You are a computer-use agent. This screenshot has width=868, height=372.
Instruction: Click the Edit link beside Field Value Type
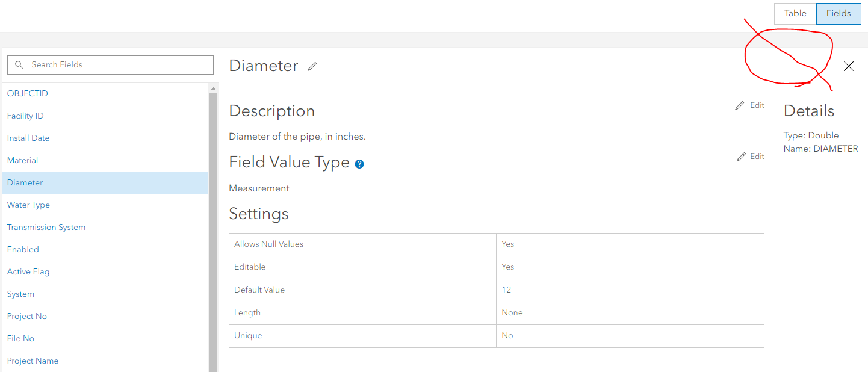coord(757,156)
